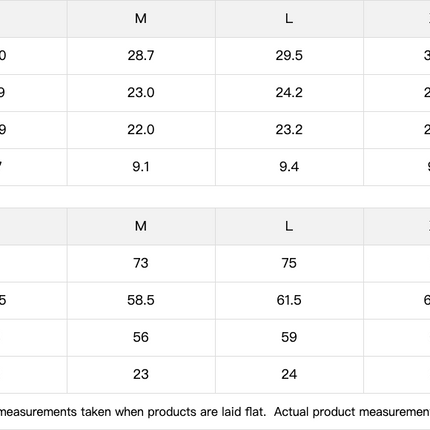Click the 23 cell in bottom table
Image resolution: width=430 pixels, height=430 pixels.
click(x=141, y=374)
